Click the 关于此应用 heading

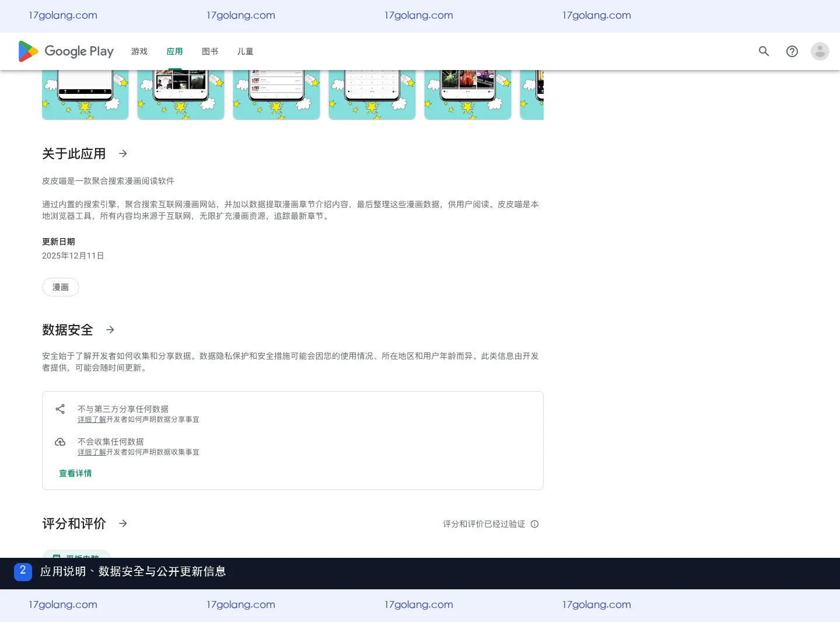pos(74,153)
